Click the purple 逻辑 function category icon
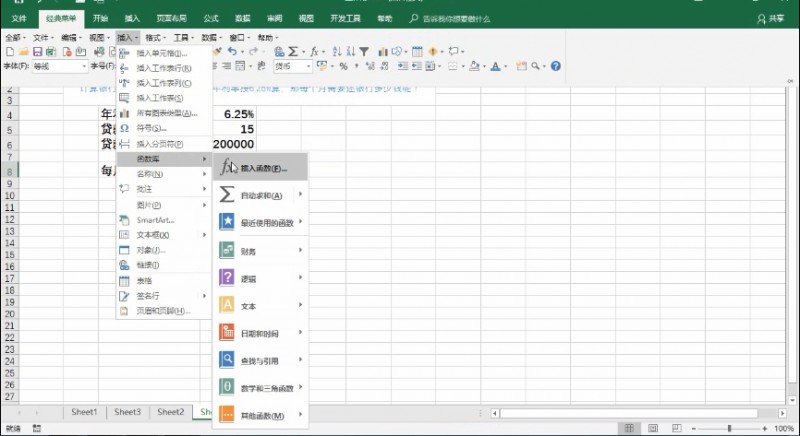The image size is (800, 436). 227,278
